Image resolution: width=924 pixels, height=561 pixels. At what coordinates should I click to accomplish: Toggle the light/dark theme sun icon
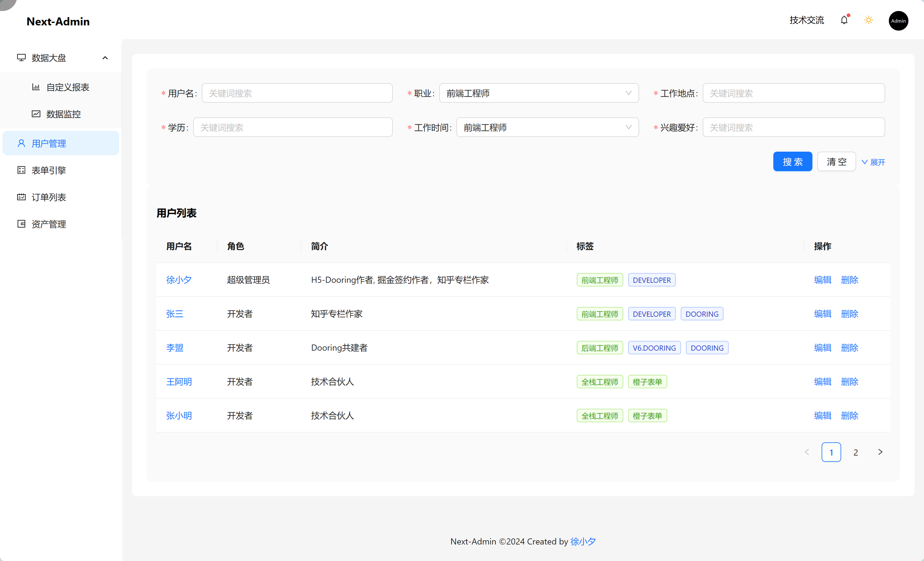tap(868, 20)
